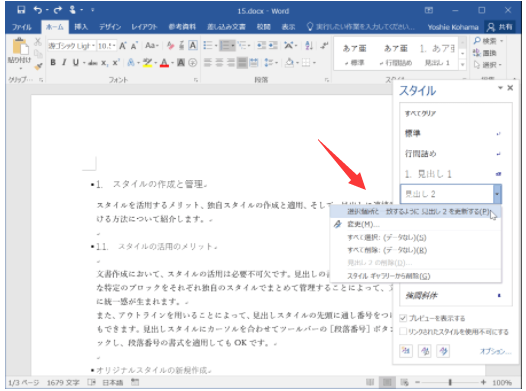Apply the yellow text highlight color
Viewport: 526px width, 391px height.
[x=147, y=63]
